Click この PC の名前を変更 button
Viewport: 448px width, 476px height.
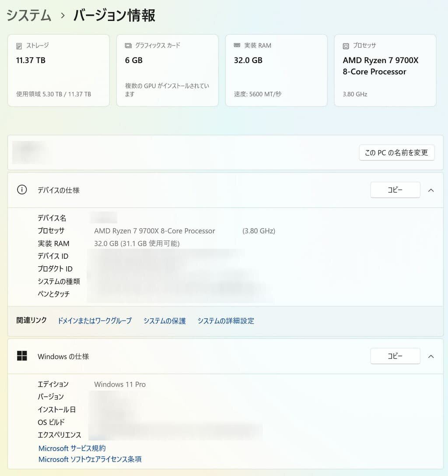point(397,152)
